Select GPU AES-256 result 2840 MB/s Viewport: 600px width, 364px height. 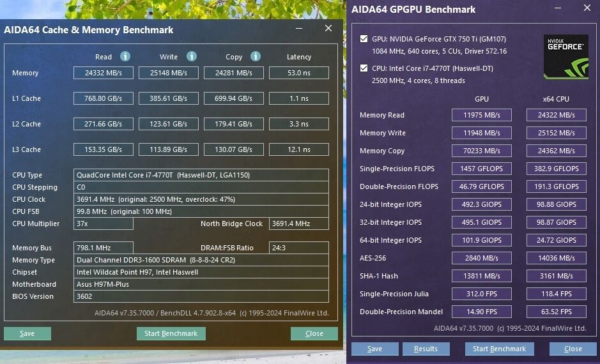[481, 258]
